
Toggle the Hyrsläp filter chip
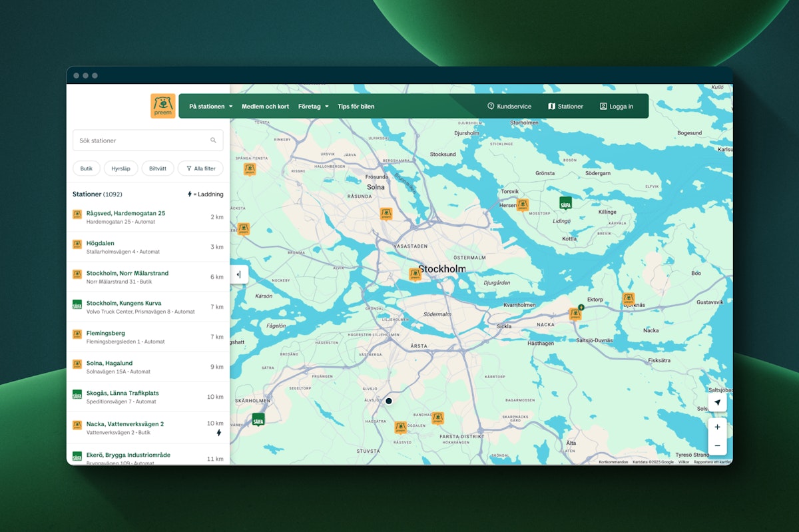pyautogui.click(x=121, y=168)
